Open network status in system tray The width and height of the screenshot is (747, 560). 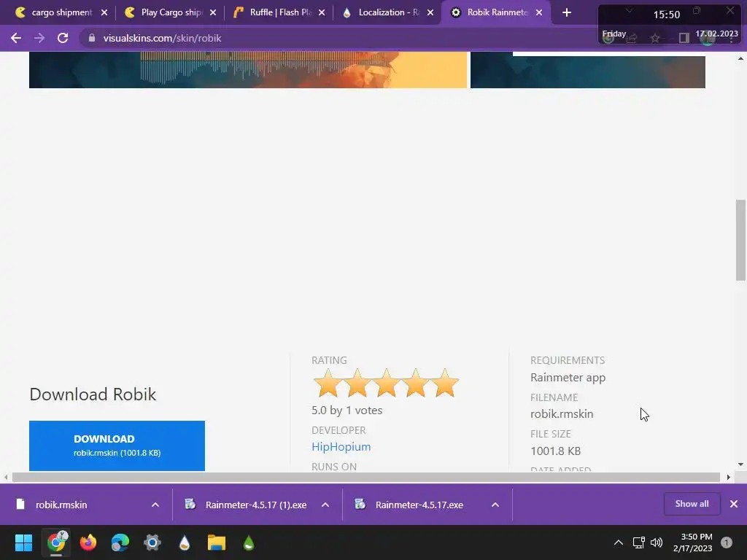click(x=638, y=542)
